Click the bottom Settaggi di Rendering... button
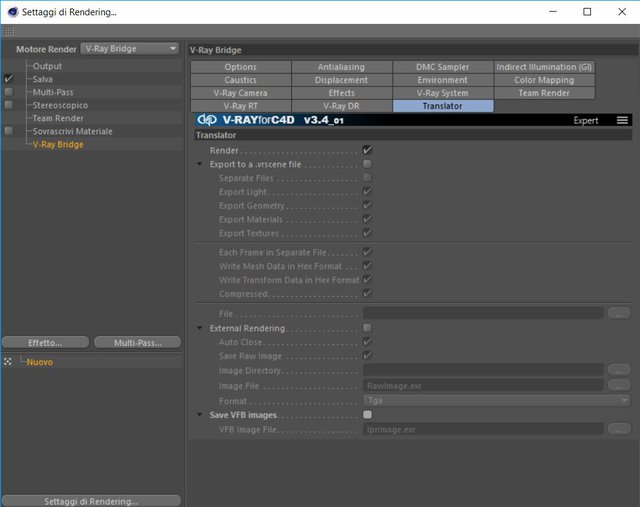The height and width of the screenshot is (507, 640). coord(91,501)
